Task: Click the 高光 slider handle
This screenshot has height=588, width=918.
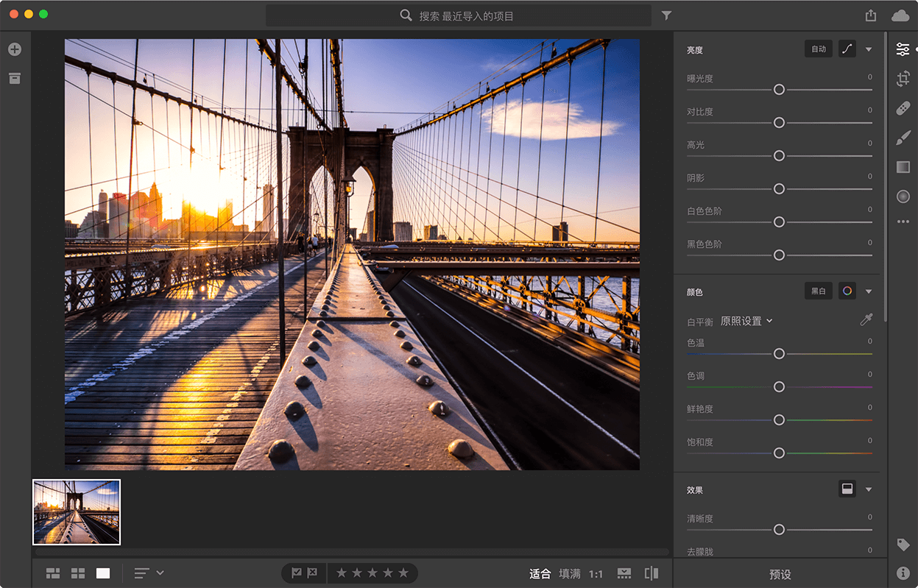Action: pos(779,155)
